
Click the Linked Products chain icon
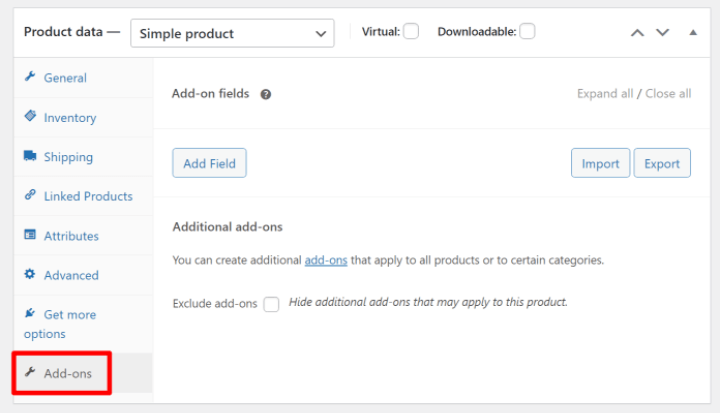pyautogui.click(x=30, y=196)
